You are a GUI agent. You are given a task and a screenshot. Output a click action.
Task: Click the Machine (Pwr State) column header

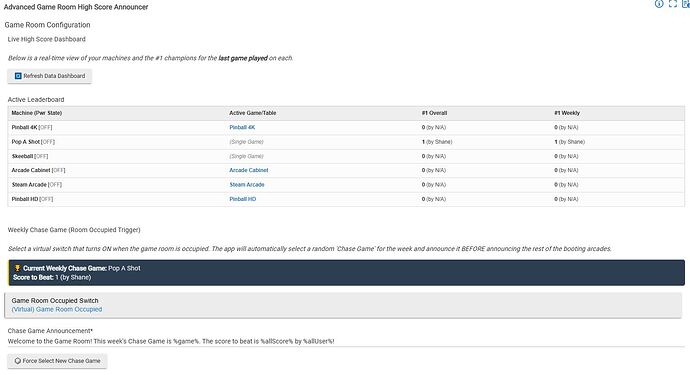click(x=37, y=113)
